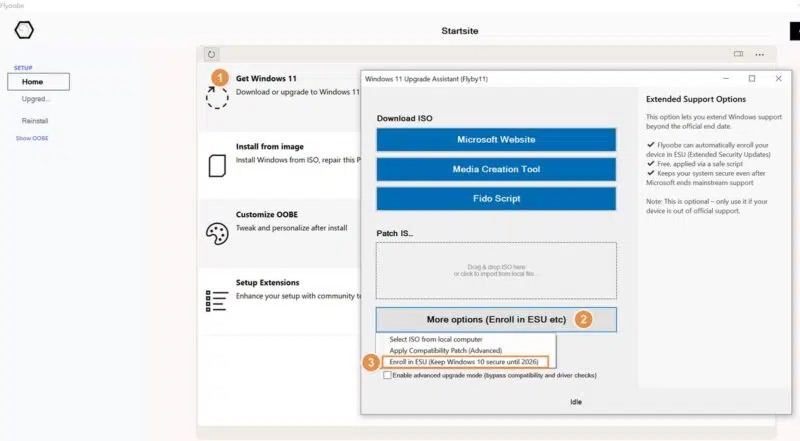Open More options (Enroll in ESU etc) dropdown
Image resolution: width=800 pixels, height=441 pixels.
click(x=496, y=320)
